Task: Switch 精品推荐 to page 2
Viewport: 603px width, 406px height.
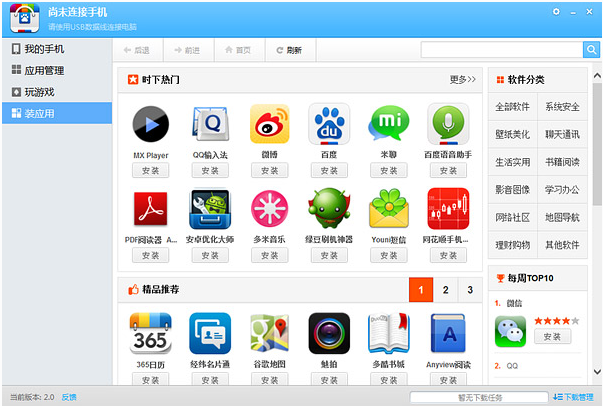Action: point(445,290)
